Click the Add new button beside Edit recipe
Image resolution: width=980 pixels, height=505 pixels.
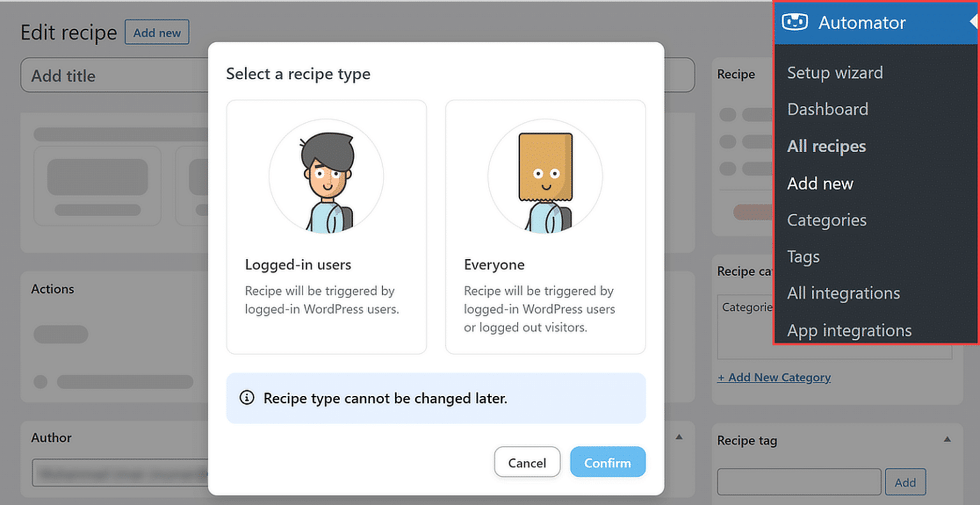[x=157, y=32]
